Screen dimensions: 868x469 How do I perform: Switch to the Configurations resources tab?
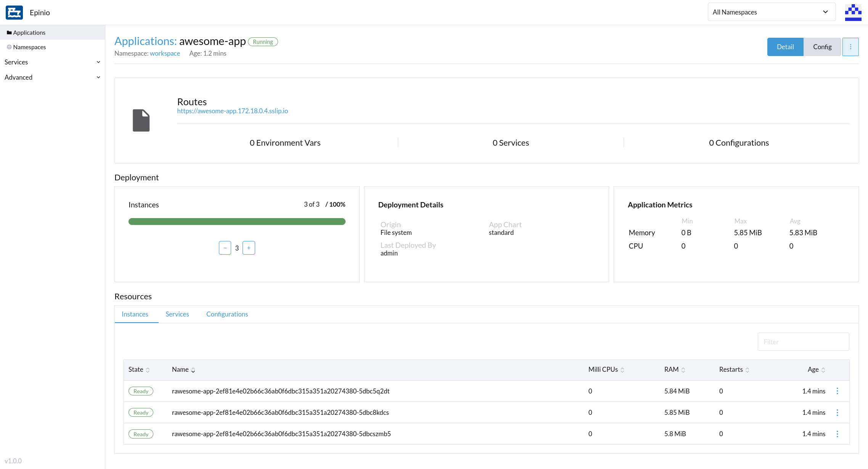click(227, 314)
